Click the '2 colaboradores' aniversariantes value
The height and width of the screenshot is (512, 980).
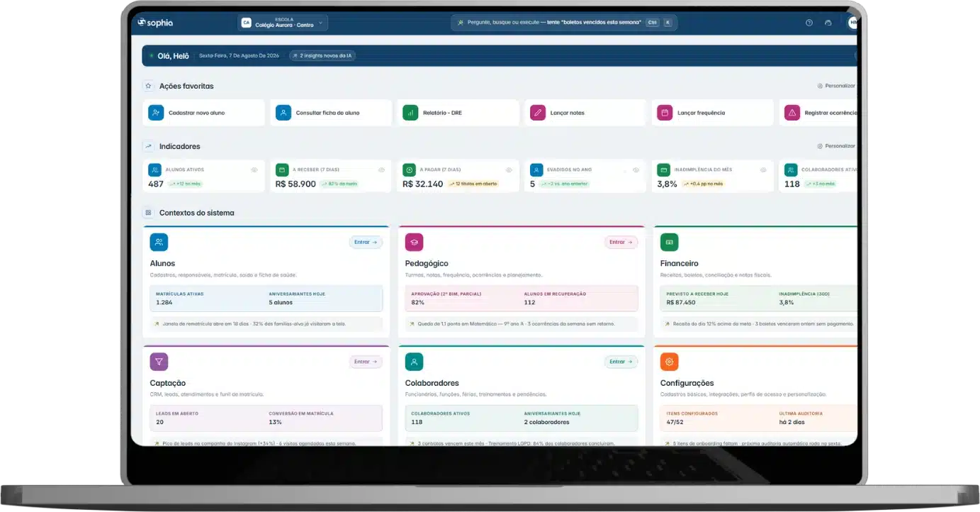tap(546, 422)
